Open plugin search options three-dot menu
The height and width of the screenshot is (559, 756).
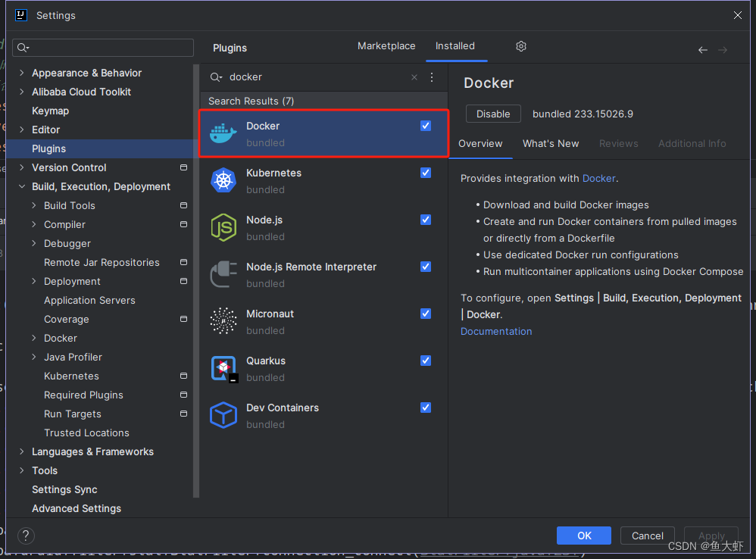tap(432, 77)
